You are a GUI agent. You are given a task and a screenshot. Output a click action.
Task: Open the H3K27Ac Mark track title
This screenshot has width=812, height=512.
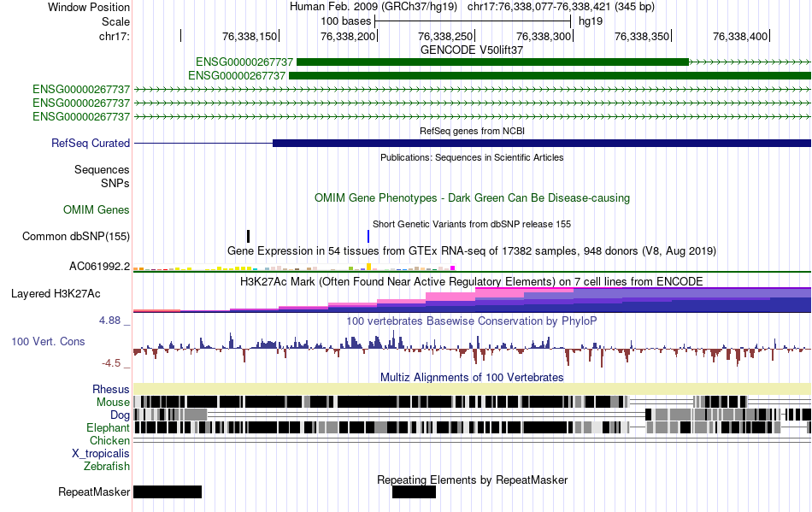472,281
